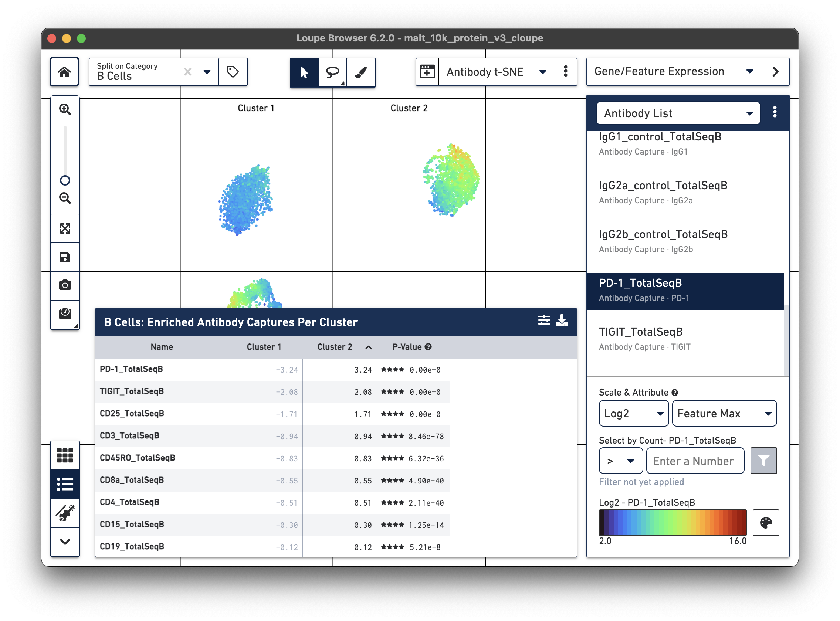Open the greater-than comparison operator dropdown
840x621 pixels.
(x=620, y=461)
